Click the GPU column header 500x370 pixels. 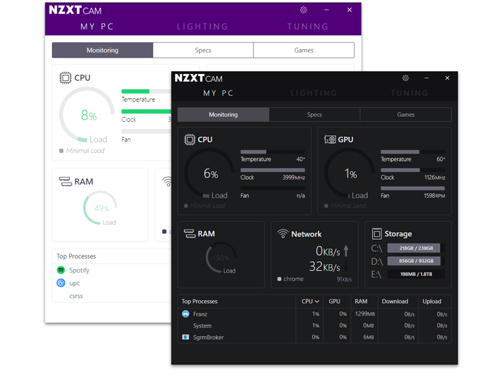pos(334,301)
